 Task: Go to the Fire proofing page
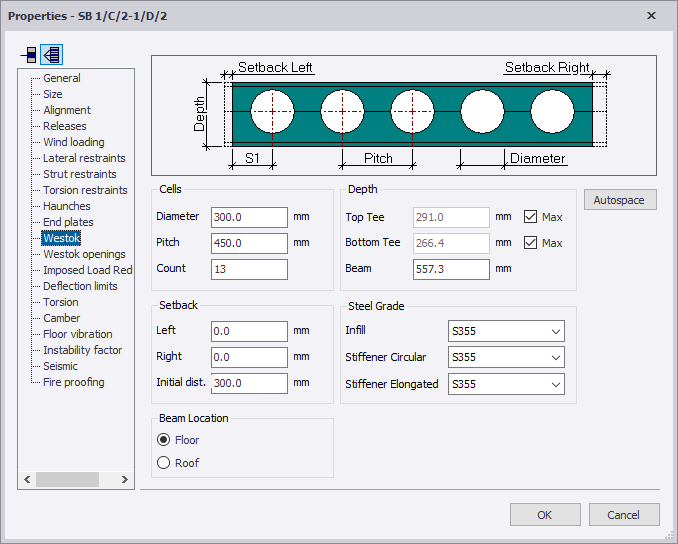(x=73, y=382)
